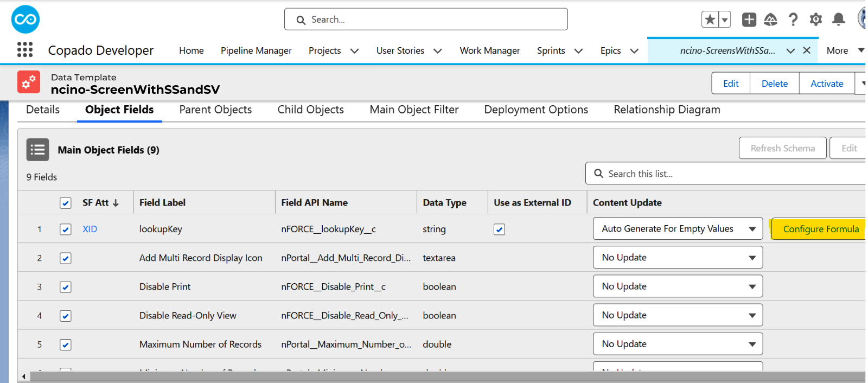Open Content Update dropdown for lookupKey

(678, 229)
